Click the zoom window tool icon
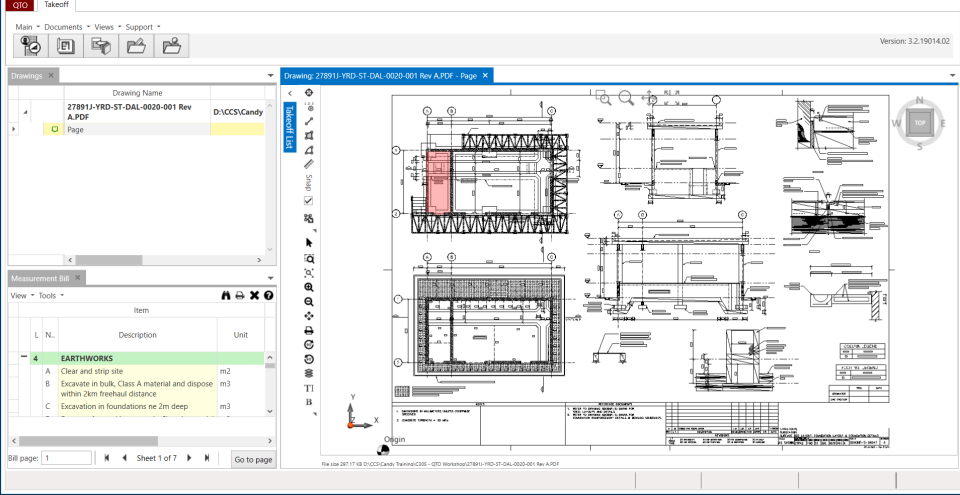The height and width of the screenshot is (495, 960). tap(309, 259)
